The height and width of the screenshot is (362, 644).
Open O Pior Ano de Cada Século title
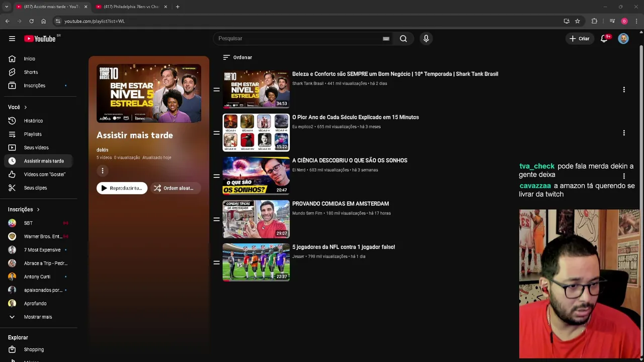(356, 117)
